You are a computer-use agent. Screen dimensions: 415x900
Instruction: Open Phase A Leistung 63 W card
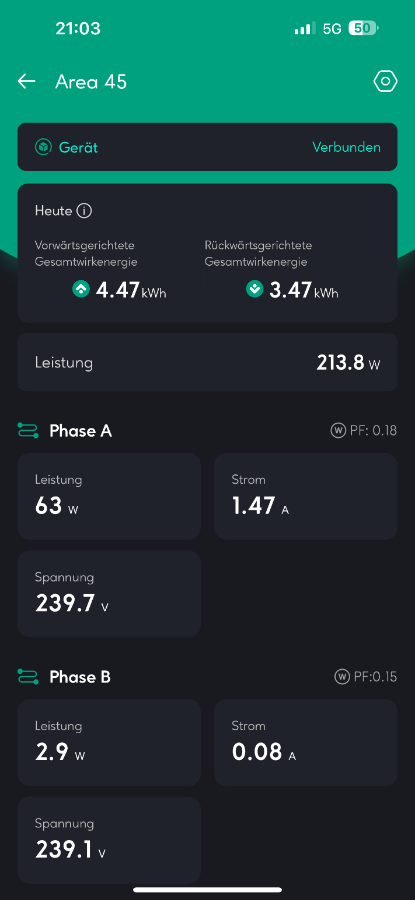[x=109, y=496]
